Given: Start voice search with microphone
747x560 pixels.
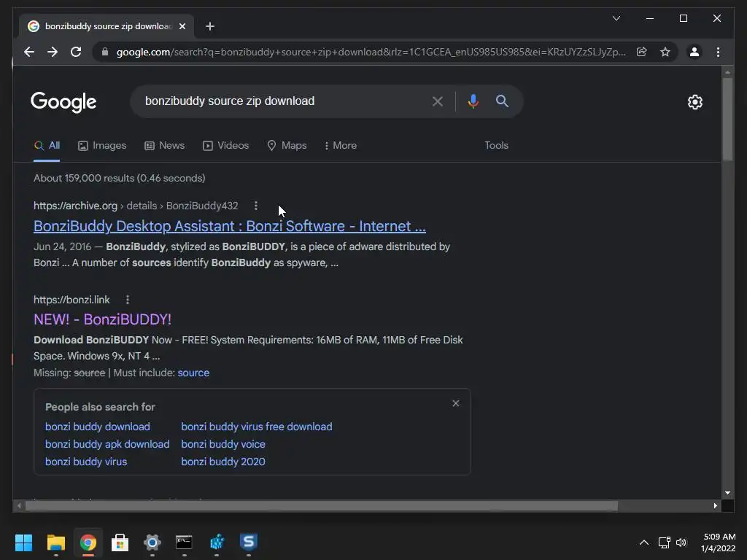Looking at the screenshot, I should [x=473, y=101].
